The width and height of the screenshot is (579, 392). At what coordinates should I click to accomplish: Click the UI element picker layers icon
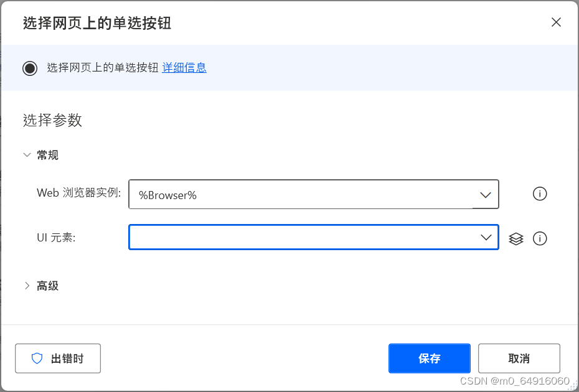516,238
